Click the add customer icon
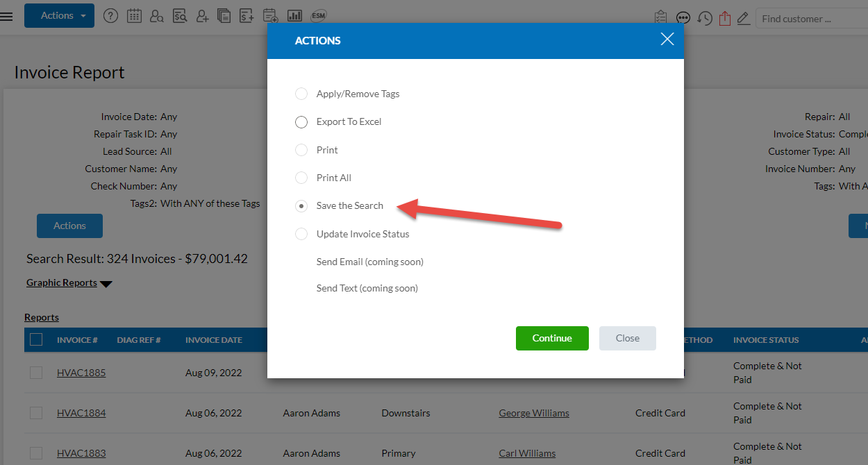Screen dimensions: 868x465 (202, 15)
